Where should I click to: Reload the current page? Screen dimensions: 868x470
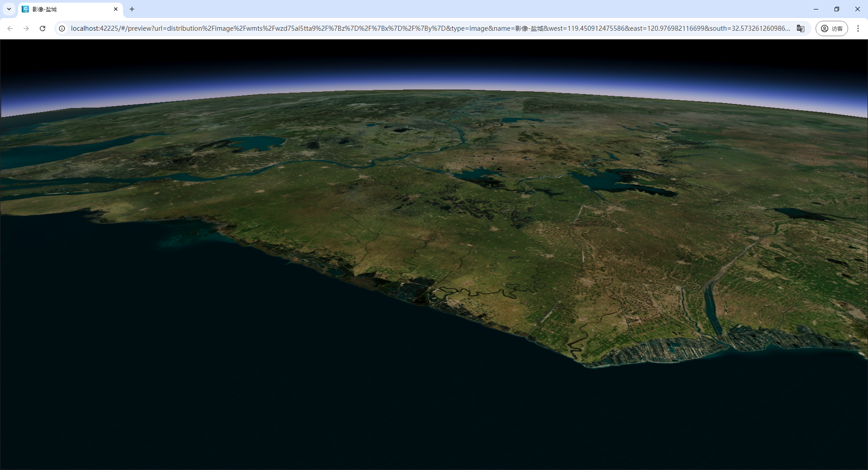[42, 28]
